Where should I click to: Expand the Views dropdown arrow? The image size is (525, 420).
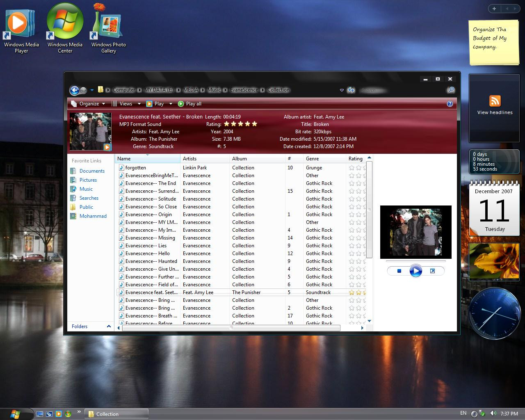[x=139, y=104]
